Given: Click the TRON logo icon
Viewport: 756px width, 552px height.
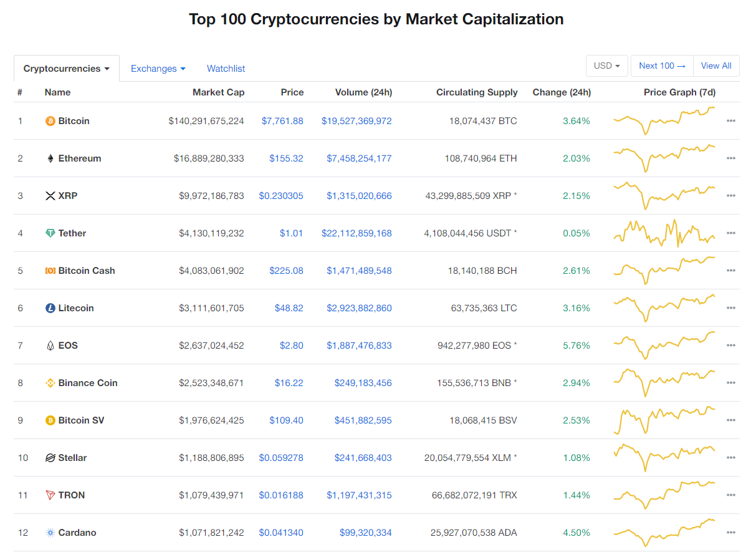Looking at the screenshot, I should pyautogui.click(x=50, y=495).
